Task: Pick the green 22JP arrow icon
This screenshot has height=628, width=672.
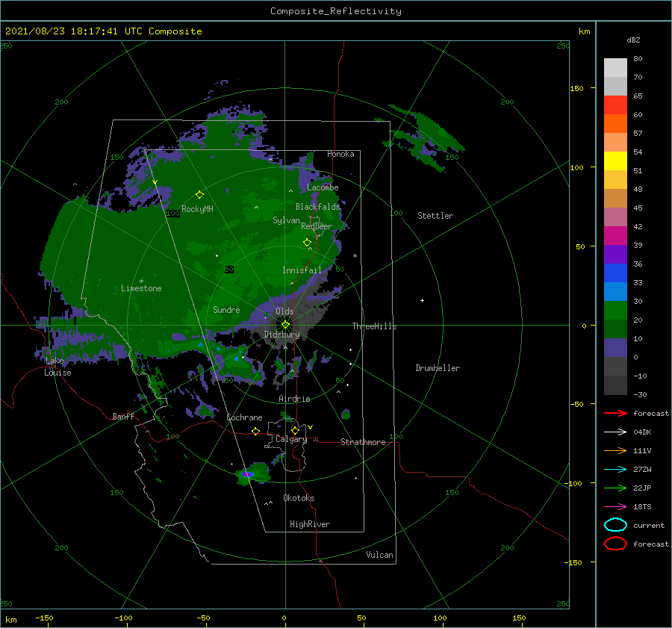Action: click(615, 488)
